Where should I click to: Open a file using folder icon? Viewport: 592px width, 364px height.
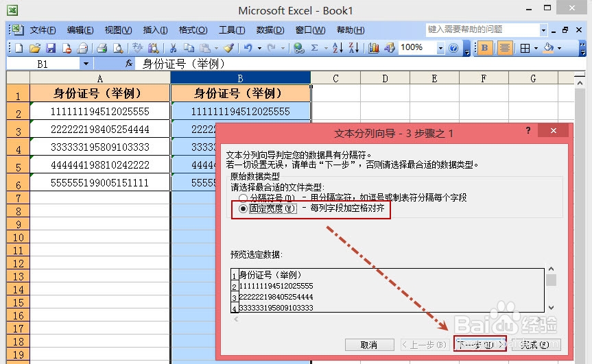(x=35, y=48)
